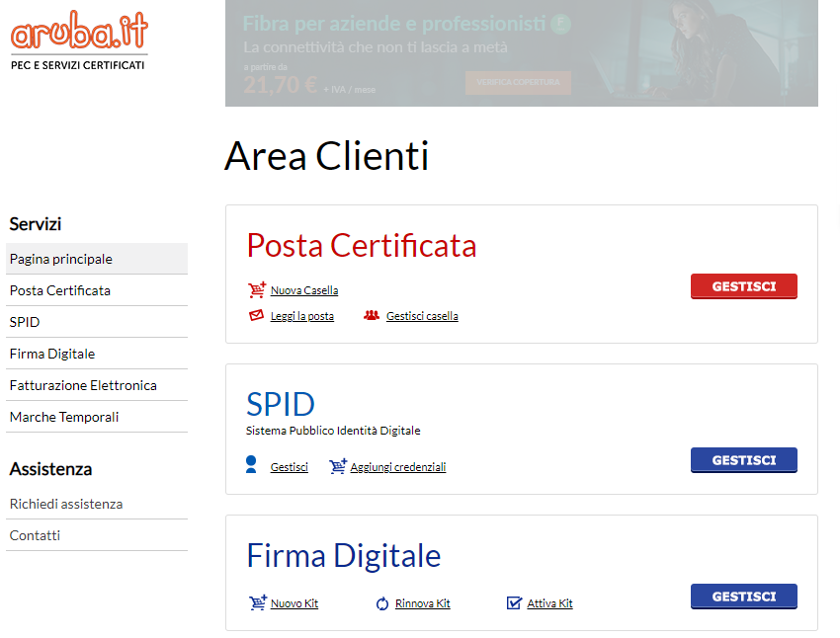This screenshot has height=638, width=840.
Task: Open the Nuova Casella link
Action: tap(304, 290)
